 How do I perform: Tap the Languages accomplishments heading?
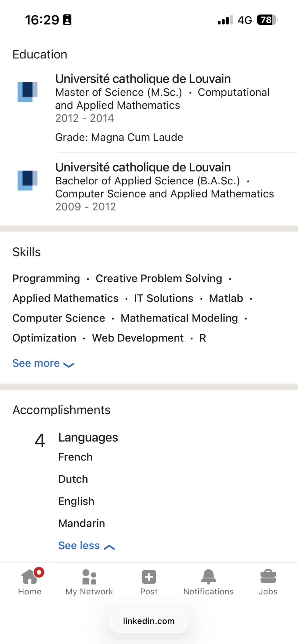point(88,438)
